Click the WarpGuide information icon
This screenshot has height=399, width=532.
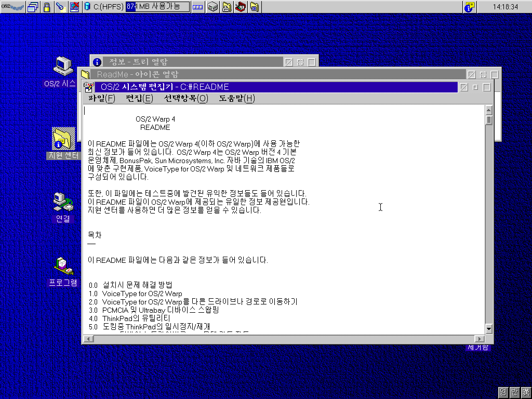pos(470,7)
